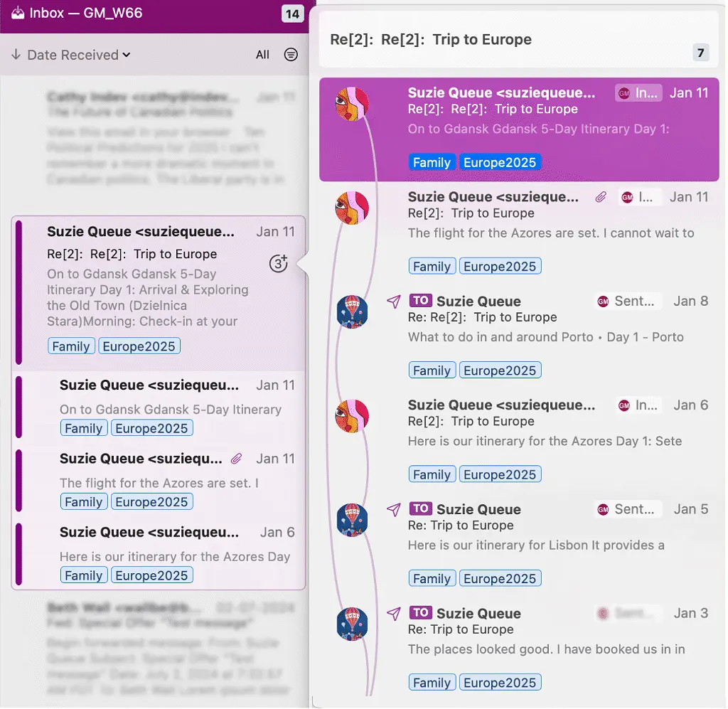Click the 14 unread count badge in the title bar
The height and width of the screenshot is (709, 728).
(294, 13)
